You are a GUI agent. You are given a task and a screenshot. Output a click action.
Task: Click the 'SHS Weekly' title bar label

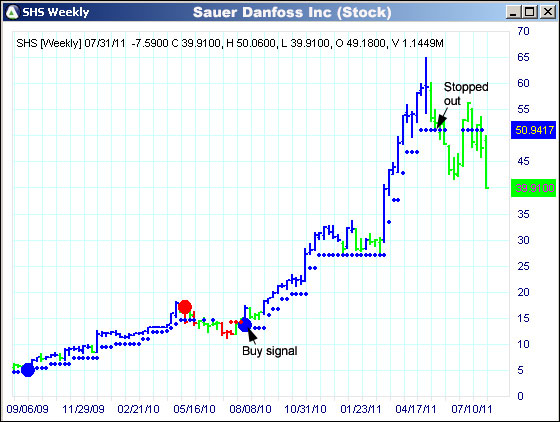[56, 12]
